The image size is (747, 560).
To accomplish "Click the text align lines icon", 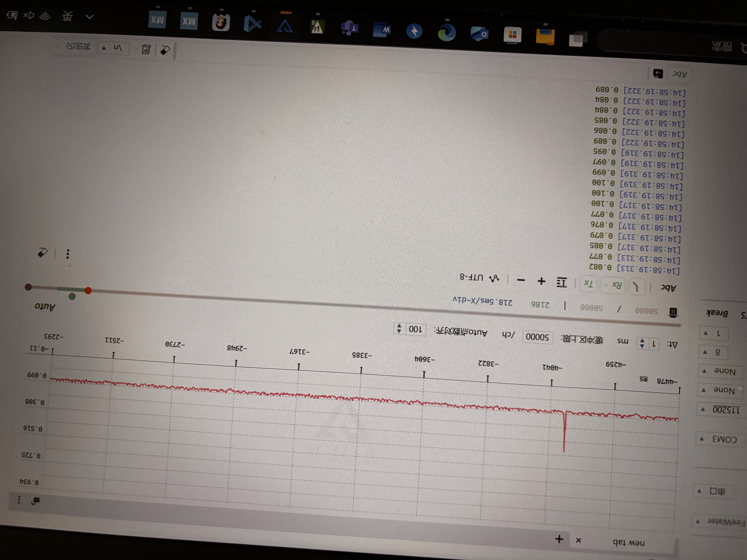I will [x=561, y=282].
